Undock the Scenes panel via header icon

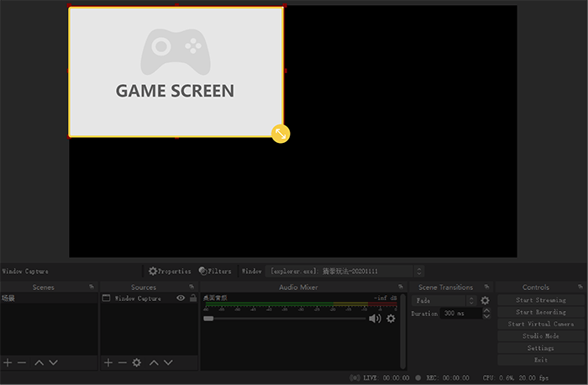point(92,287)
